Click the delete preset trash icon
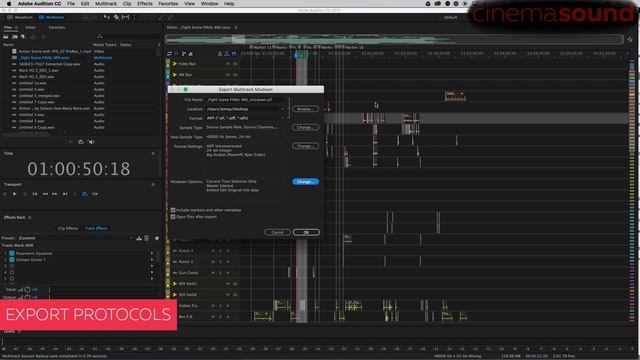Screen dimensions: 640x360 click(x=147, y=238)
